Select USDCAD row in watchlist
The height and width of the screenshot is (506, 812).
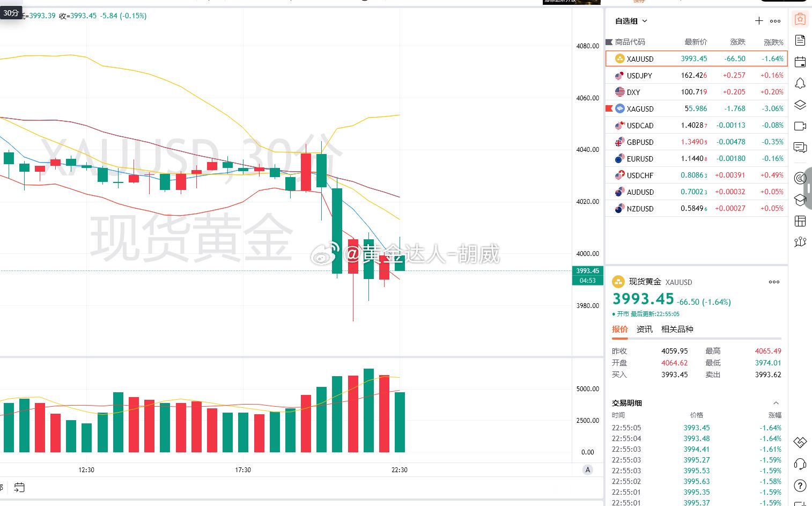(696, 126)
